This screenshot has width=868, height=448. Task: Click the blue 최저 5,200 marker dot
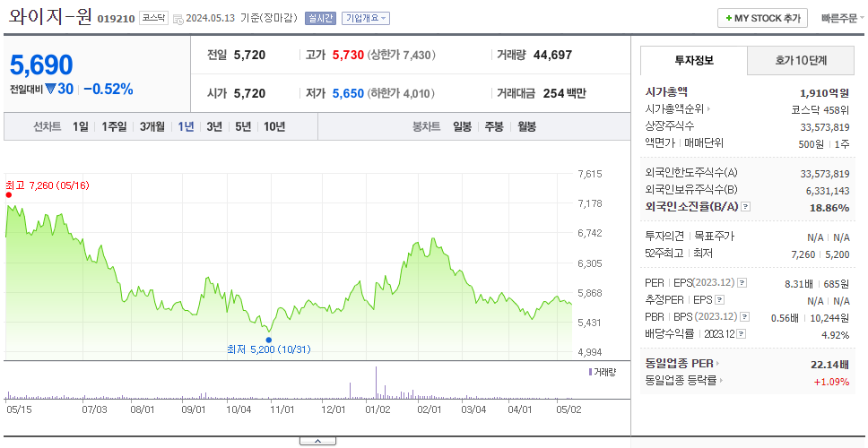269,340
